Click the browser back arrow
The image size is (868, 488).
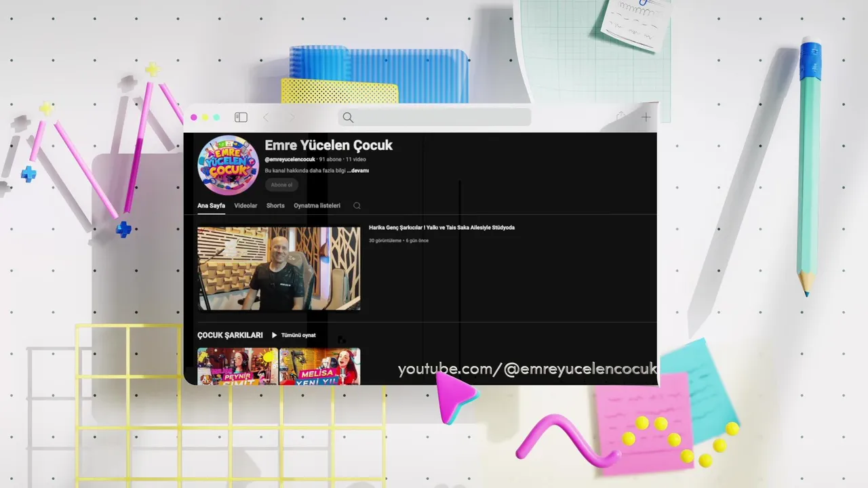[x=266, y=117]
